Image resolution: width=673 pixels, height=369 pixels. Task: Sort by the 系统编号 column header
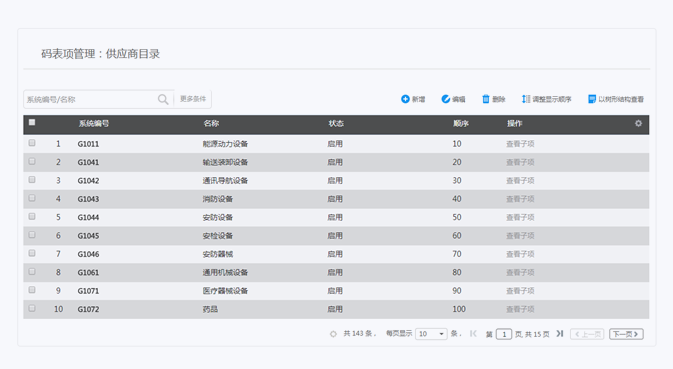94,124
